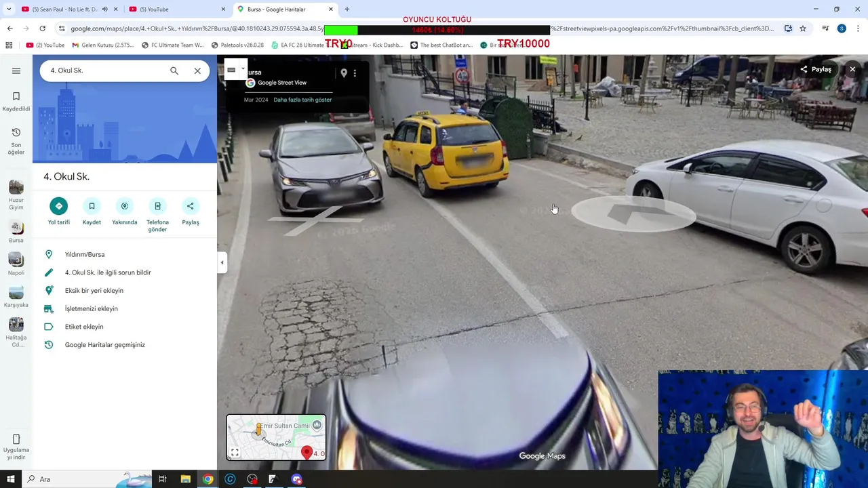Click the minimap showing Emir Sultan Camii
This screenshot has height=488, width=868.
(x=276, y=437)
